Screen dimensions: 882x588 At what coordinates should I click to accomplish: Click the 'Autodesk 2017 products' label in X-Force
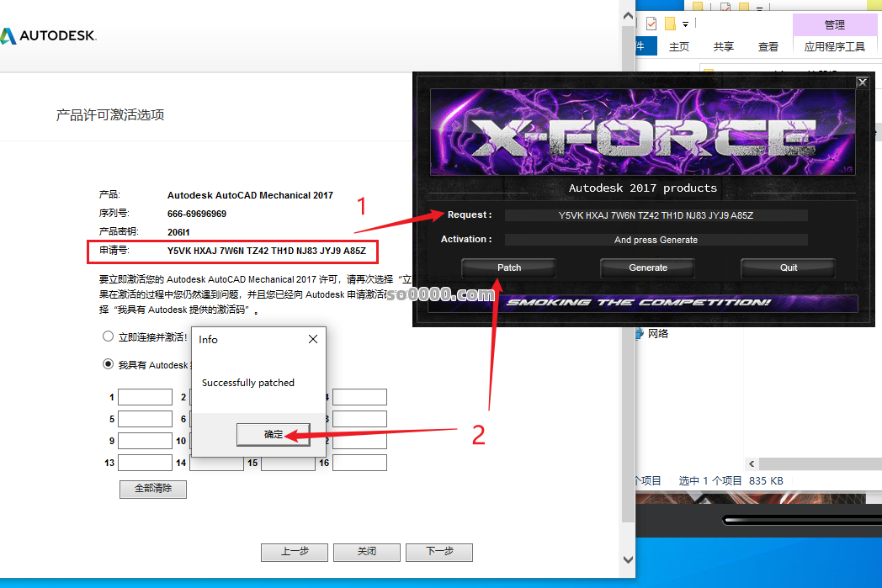click(x=643, y=188)
